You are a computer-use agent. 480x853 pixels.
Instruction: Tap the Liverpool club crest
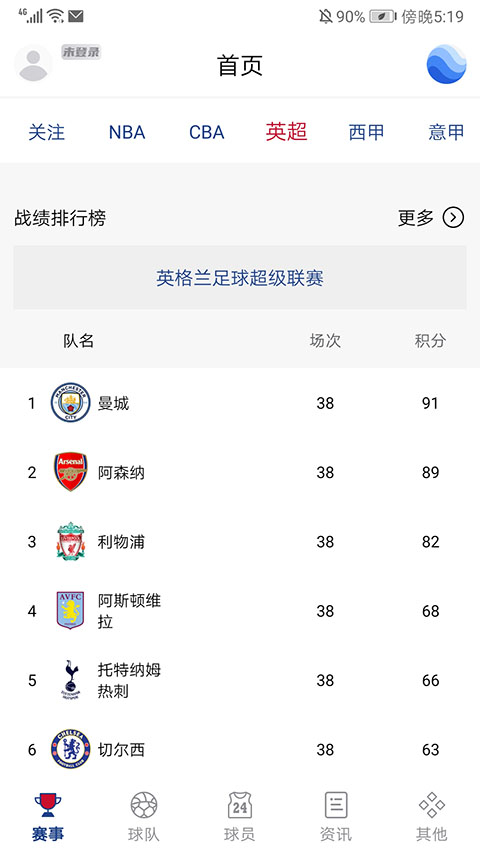click(x=71, y=541)
